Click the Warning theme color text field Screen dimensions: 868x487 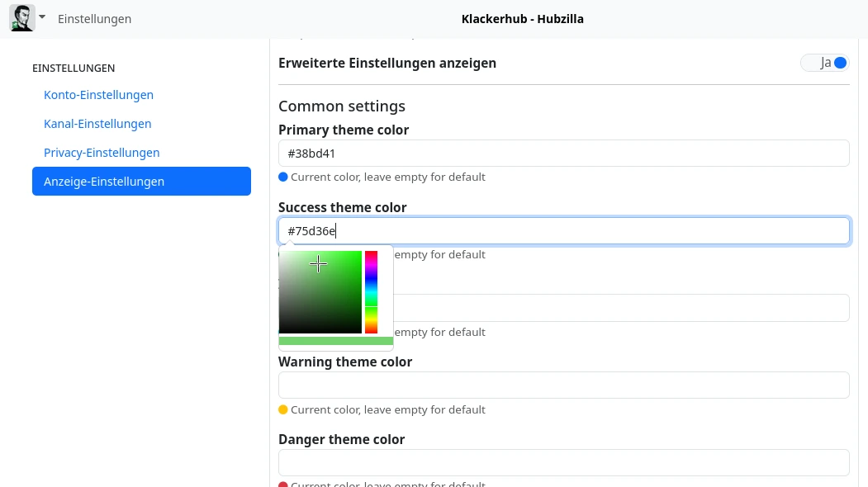pos(564,385)
